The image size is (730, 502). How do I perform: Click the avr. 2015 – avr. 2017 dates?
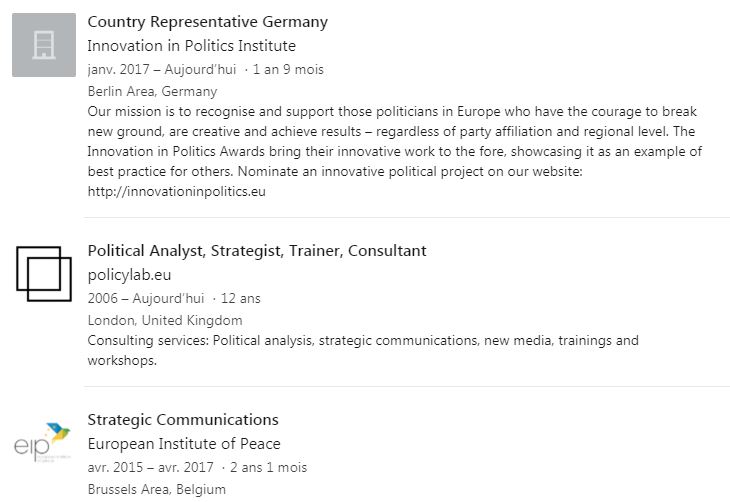[x=150, y=467]
